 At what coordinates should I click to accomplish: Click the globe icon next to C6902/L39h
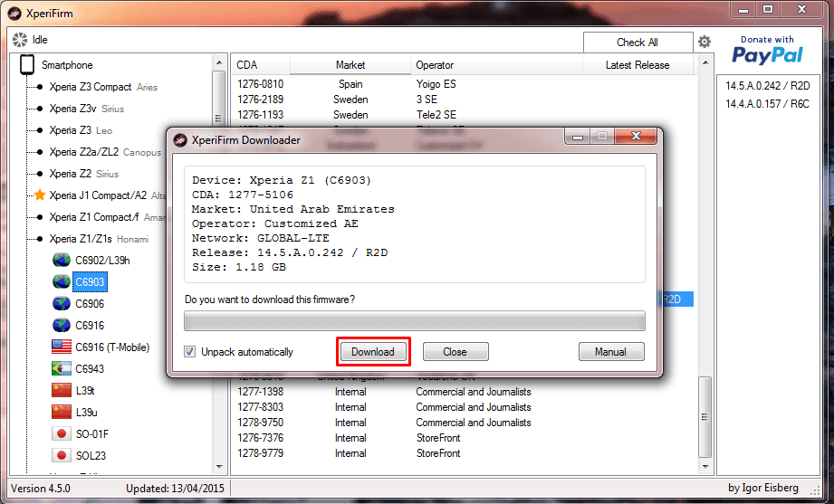coord(62,260)
